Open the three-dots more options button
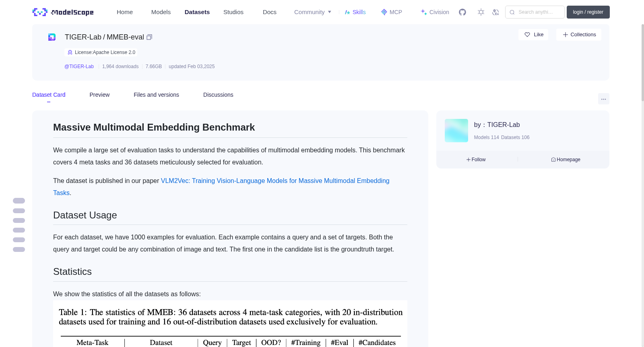 click(603, 99)
